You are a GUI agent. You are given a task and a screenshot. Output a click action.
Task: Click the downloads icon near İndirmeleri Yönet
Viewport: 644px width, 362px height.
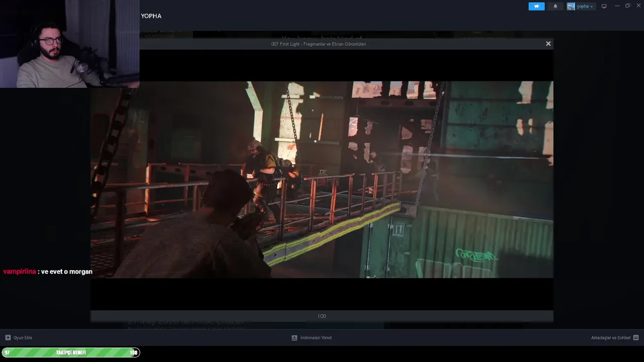coord(294,338)
